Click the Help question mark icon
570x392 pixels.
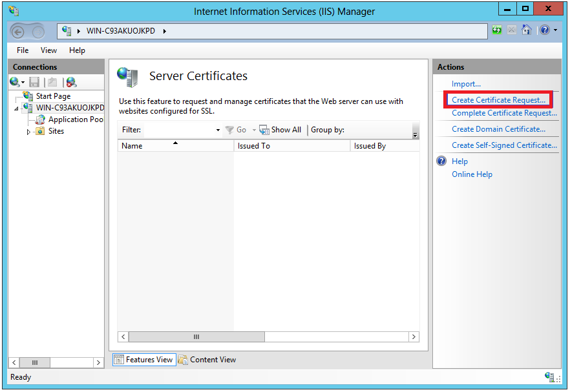(x=544, y=30)
